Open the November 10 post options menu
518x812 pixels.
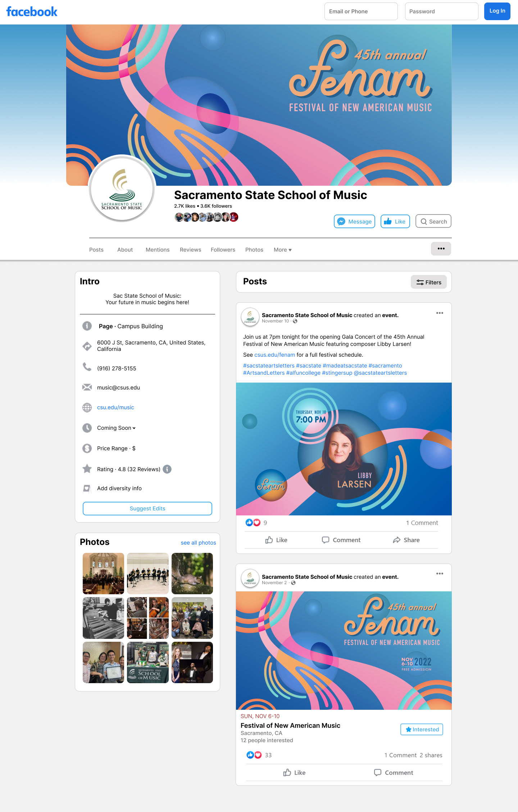(440, 313)
